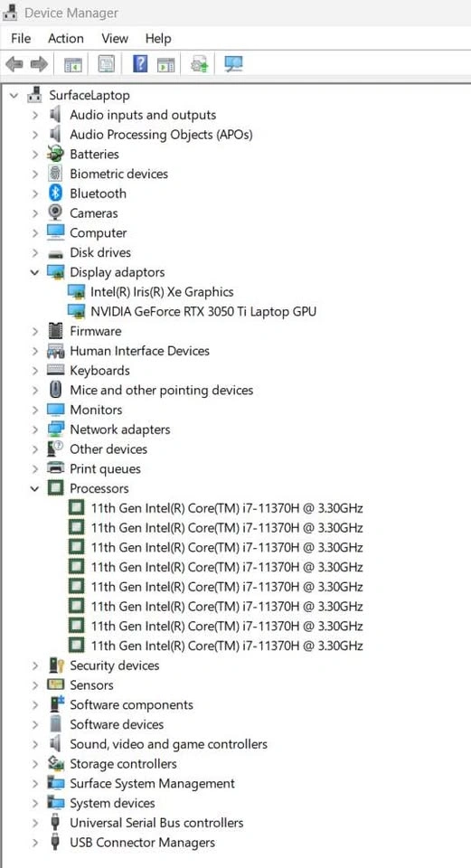Expand Sound, video and game controllers

(35, 744)
